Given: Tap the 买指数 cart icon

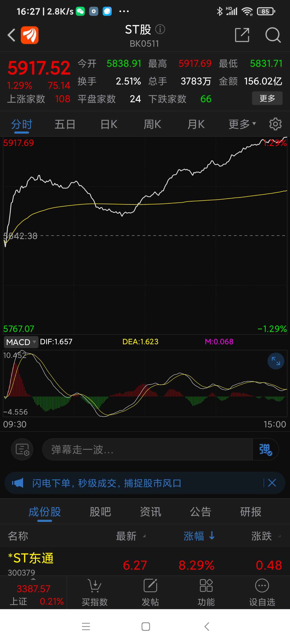Looking at the screenshot, I should 95,586.
